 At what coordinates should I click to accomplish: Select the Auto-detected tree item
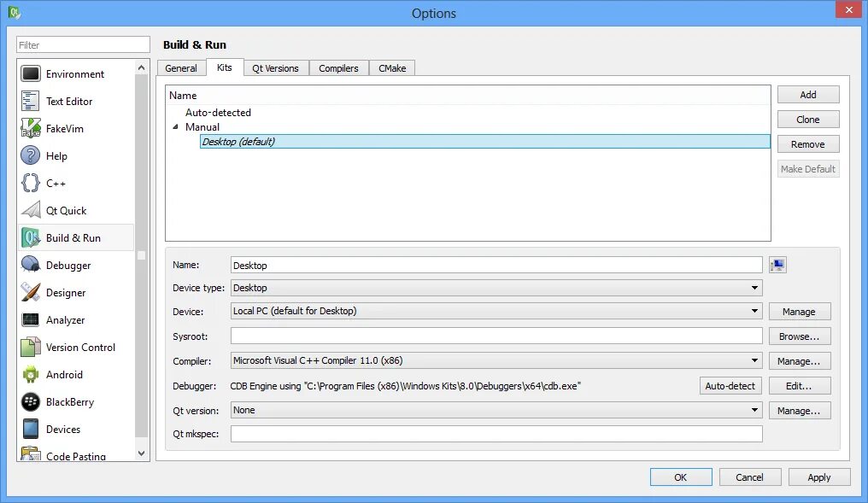pos(218,113)
